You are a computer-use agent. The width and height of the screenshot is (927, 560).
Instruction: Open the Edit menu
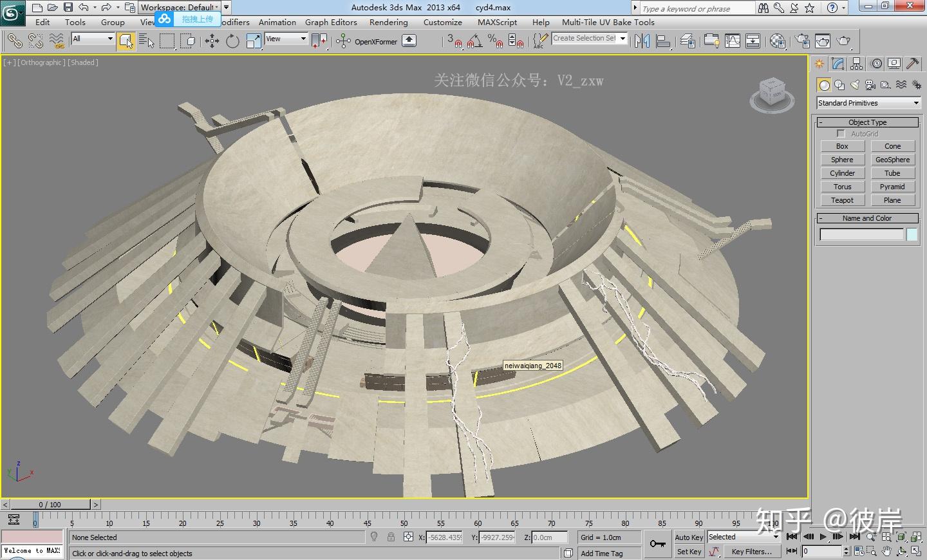(x=42, y=22)
